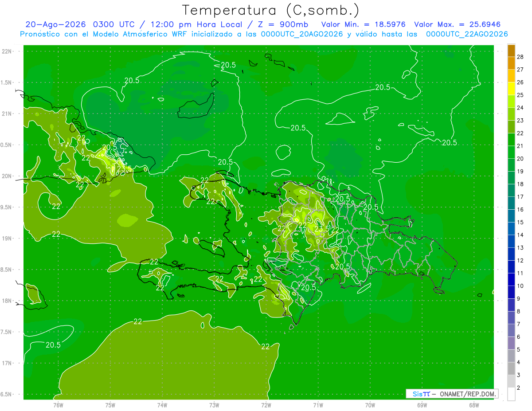
Task: Click the "9.5N" latitude axis label
Action: pos(7,207)
